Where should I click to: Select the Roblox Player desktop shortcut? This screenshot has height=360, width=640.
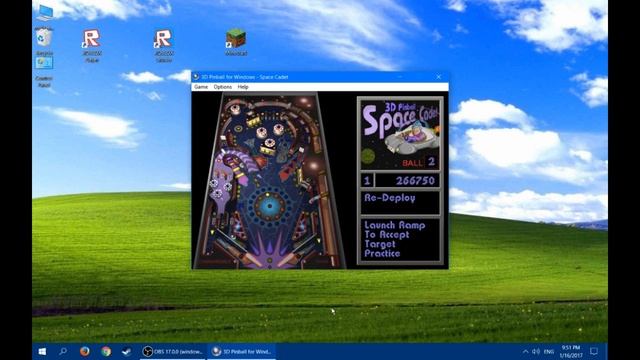point(92,45)
